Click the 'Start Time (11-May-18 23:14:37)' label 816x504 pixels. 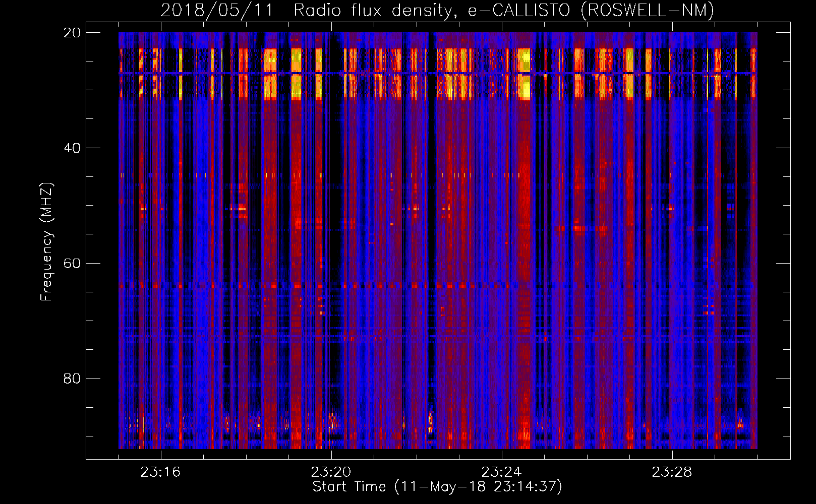[x=437, y=487]
